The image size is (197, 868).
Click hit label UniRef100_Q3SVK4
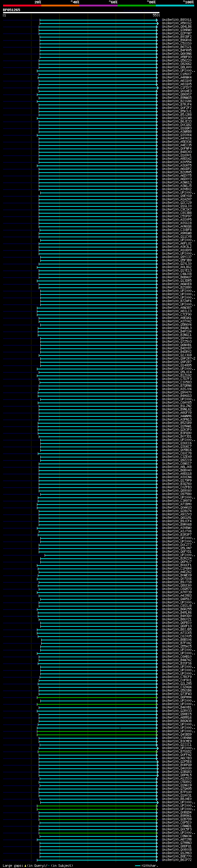176,135
